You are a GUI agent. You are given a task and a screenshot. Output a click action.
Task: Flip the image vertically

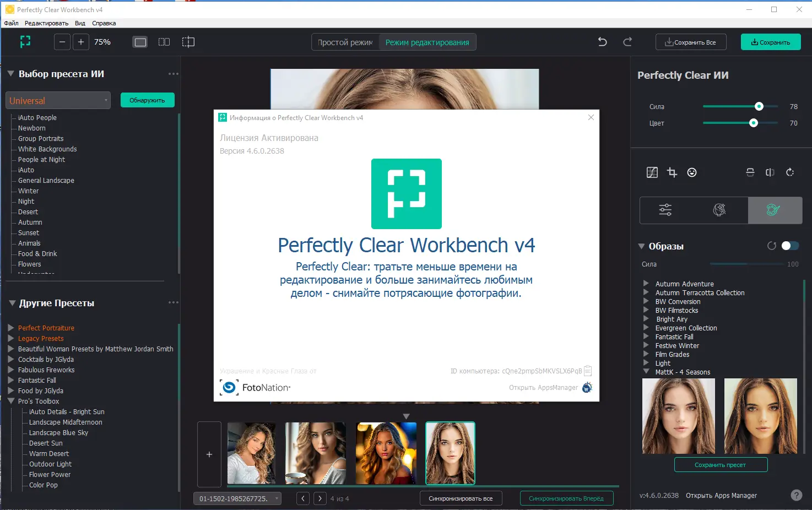pyautogui.click(x=750, y=172)
